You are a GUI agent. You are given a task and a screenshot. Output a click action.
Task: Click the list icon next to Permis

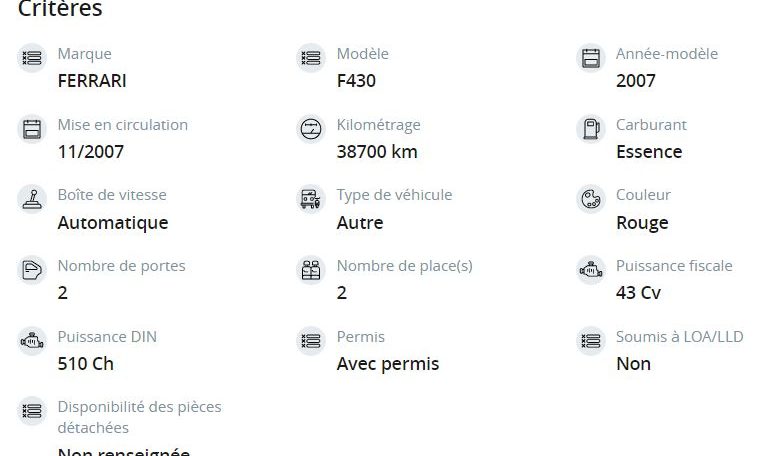311,341
